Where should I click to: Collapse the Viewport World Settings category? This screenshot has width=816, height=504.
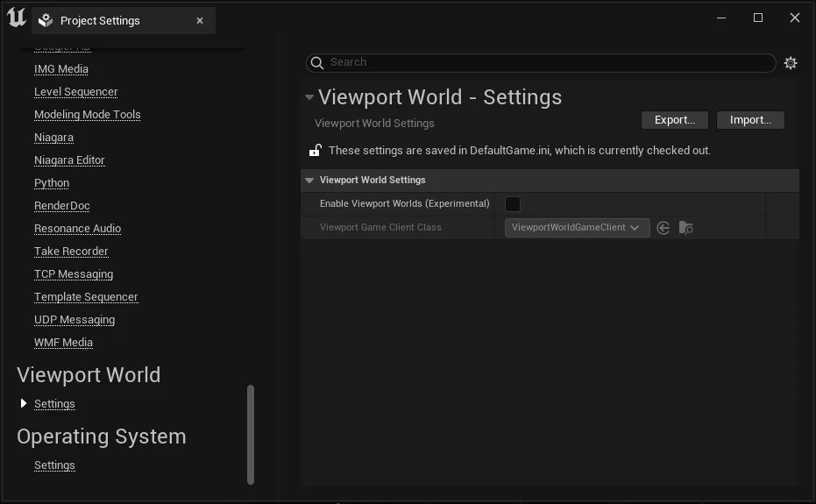(309, 181)
